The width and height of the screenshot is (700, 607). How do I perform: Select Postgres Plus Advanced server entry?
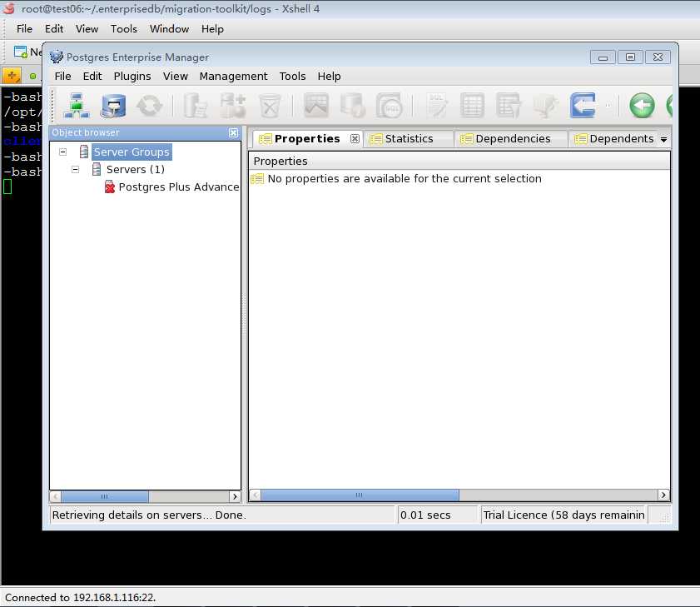179,187
